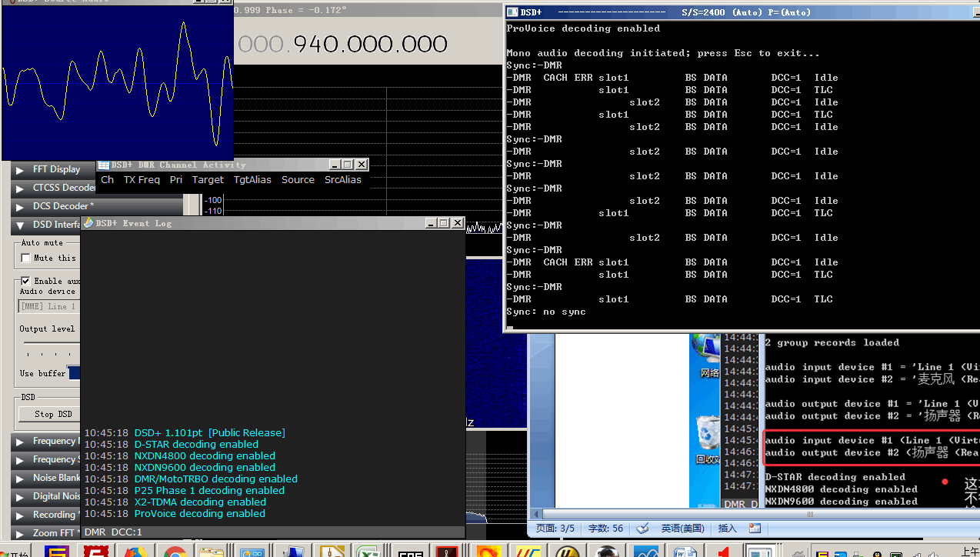Select 'NXDN9600 decoding enabled' Event Log line

[205, 468]
